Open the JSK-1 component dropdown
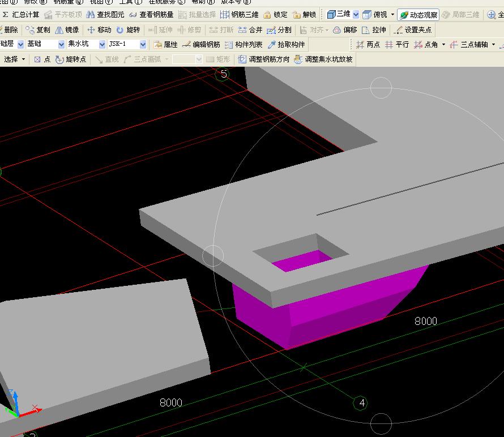Screen dimensions: 504x437 click(143, 45)
